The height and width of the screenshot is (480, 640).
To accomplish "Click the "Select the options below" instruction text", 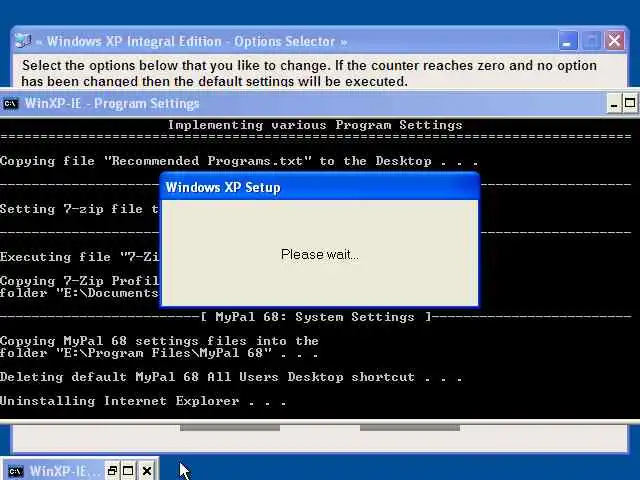I will coord(309,73).
